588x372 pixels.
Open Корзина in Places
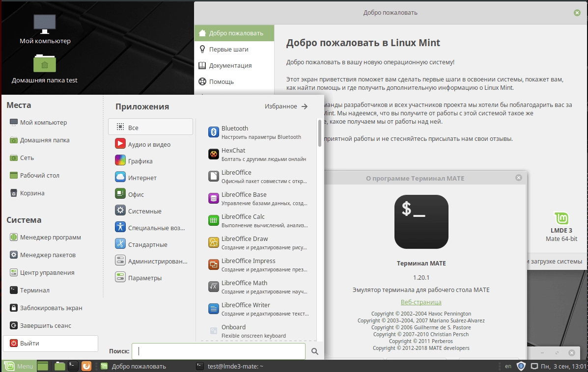point(51,193)
